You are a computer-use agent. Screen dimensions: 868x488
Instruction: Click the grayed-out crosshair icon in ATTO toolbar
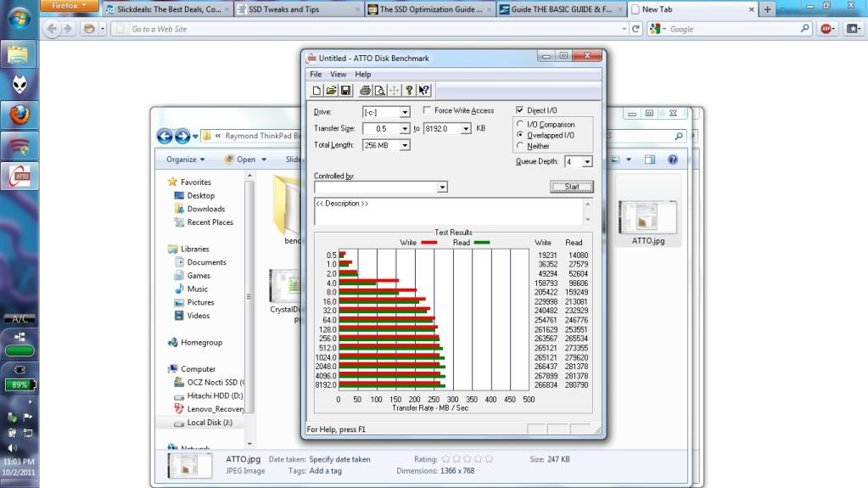tap(395, 90)
